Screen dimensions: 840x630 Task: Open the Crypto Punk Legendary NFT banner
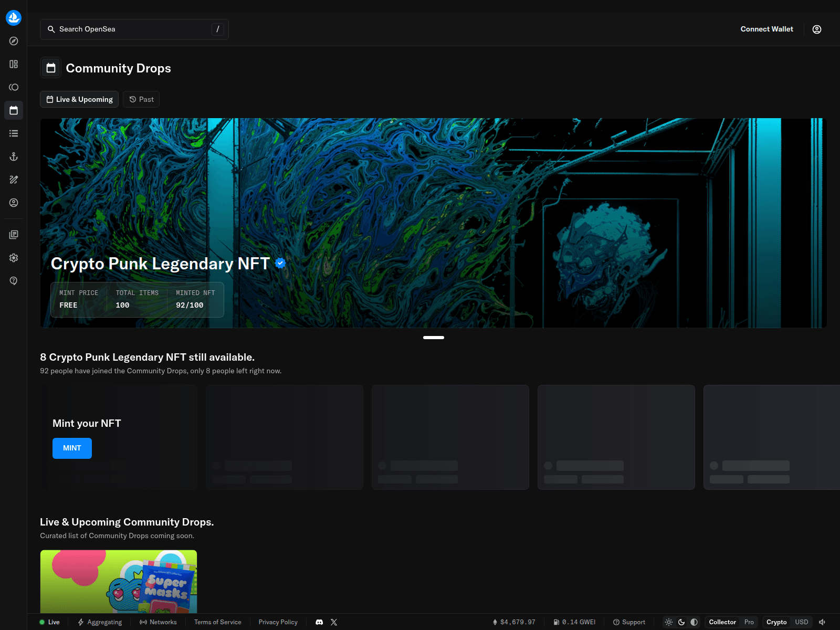point(434,223)
